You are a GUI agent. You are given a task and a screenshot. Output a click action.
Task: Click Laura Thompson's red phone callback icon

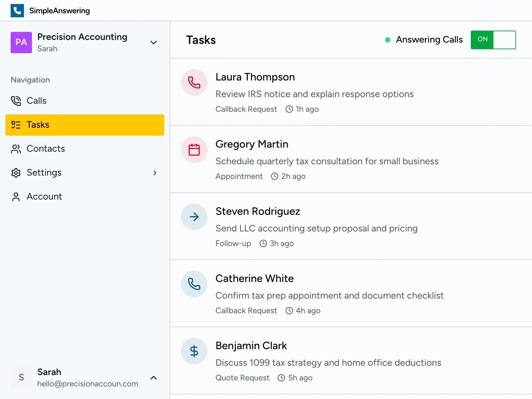[194, 82]
